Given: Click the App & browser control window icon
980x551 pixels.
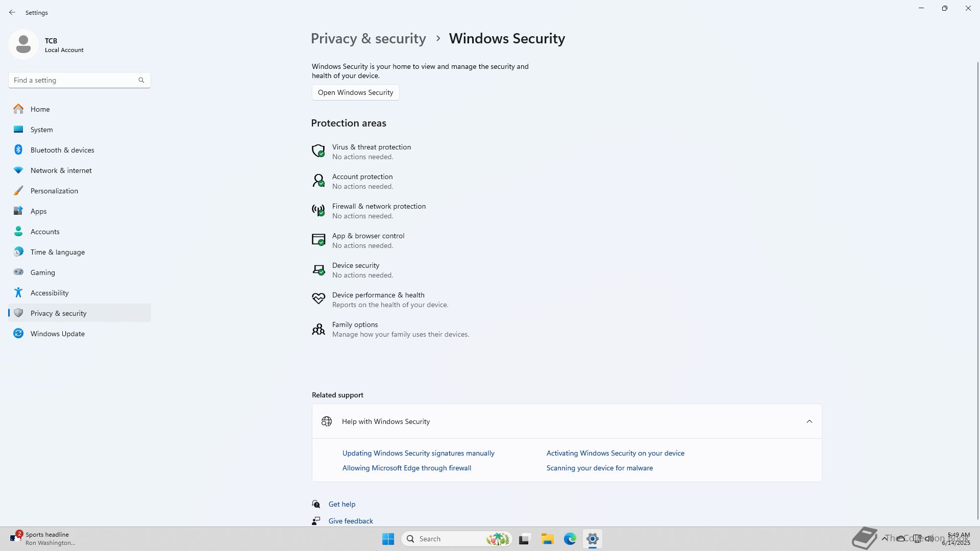Looking at the screenshot, I should 318,239.
